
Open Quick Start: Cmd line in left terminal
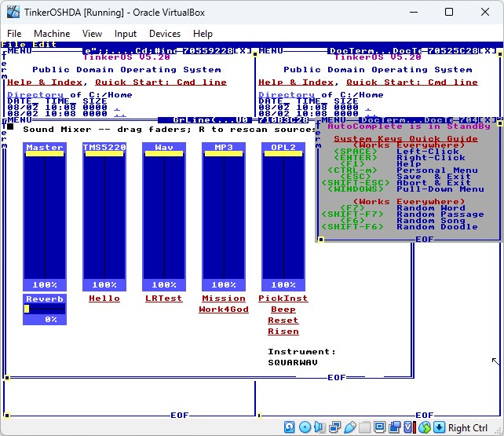(161, 82)
